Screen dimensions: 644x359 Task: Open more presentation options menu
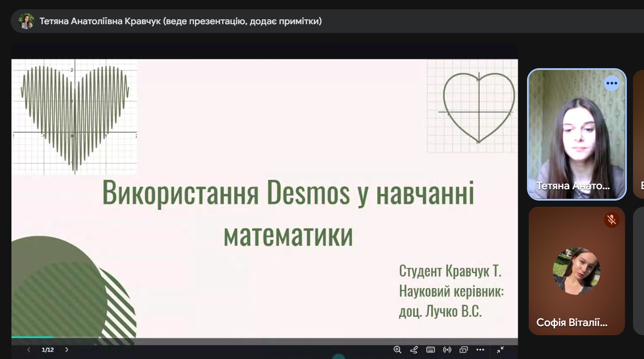(x=480, y=350)
